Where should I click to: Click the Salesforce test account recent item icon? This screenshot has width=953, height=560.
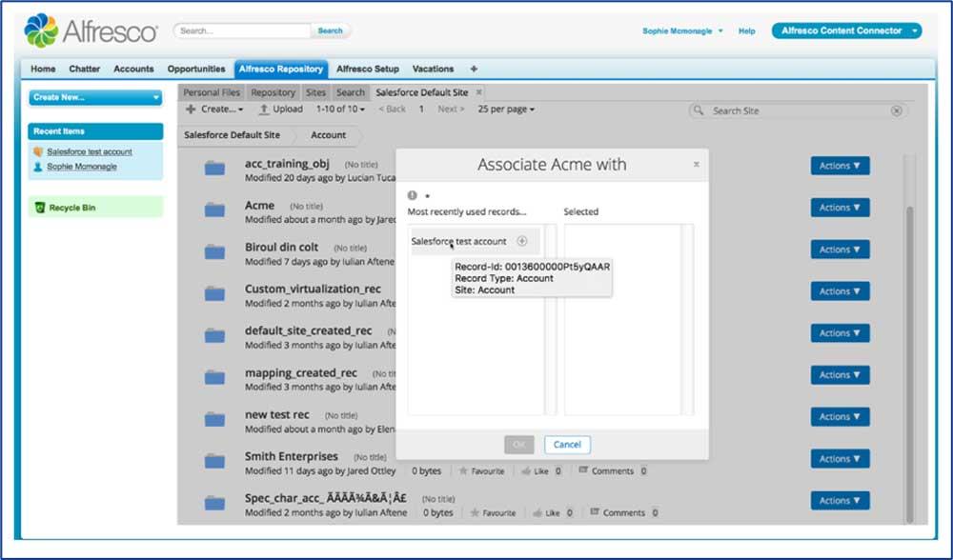click(x=38, y=151)
